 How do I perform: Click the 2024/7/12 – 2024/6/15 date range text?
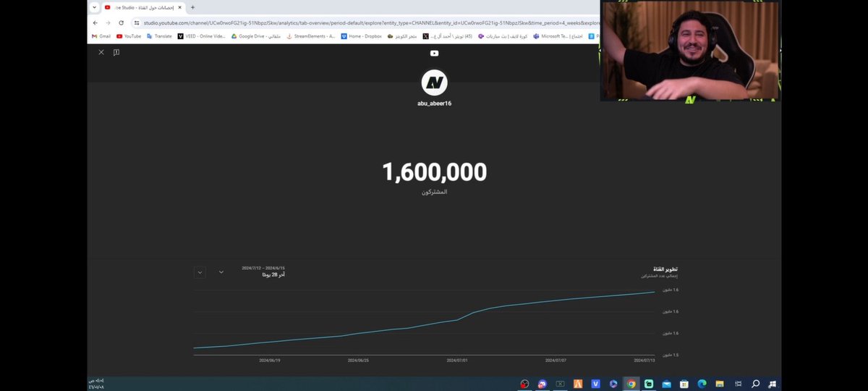[x=263, y=268]
